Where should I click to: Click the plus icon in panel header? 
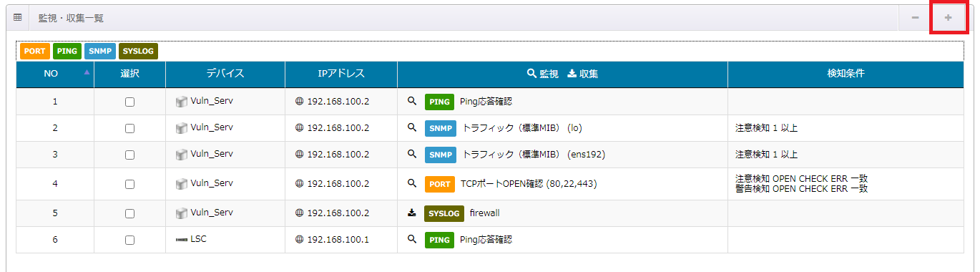coord(948,17)
